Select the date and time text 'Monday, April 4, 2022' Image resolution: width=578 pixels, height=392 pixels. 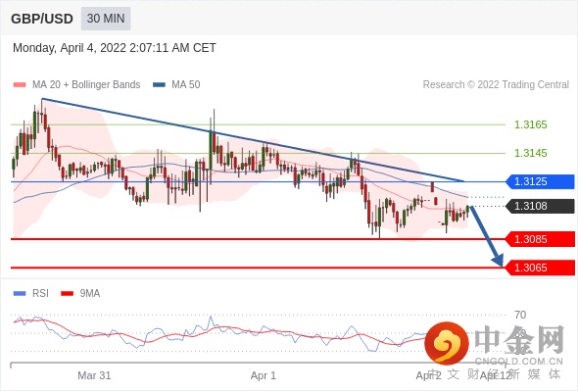pos(70,48)
